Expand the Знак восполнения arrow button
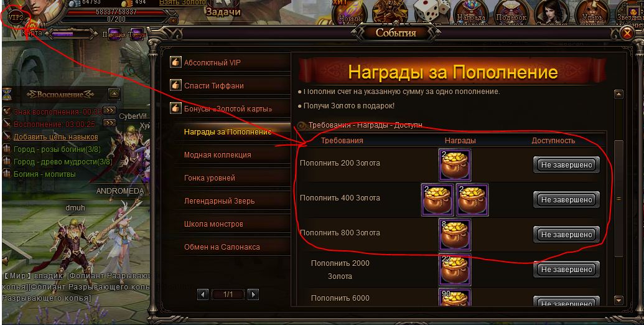 (x=110, y=111)
